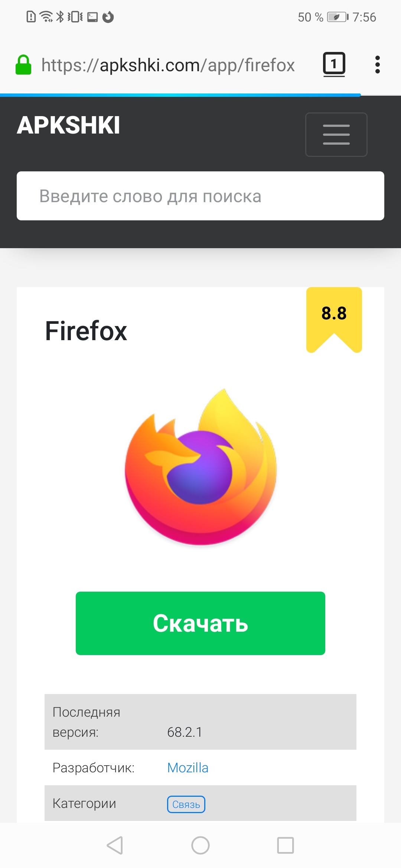Tap the URL address apkshki.com/app/firefox

[x=168, y=65]
